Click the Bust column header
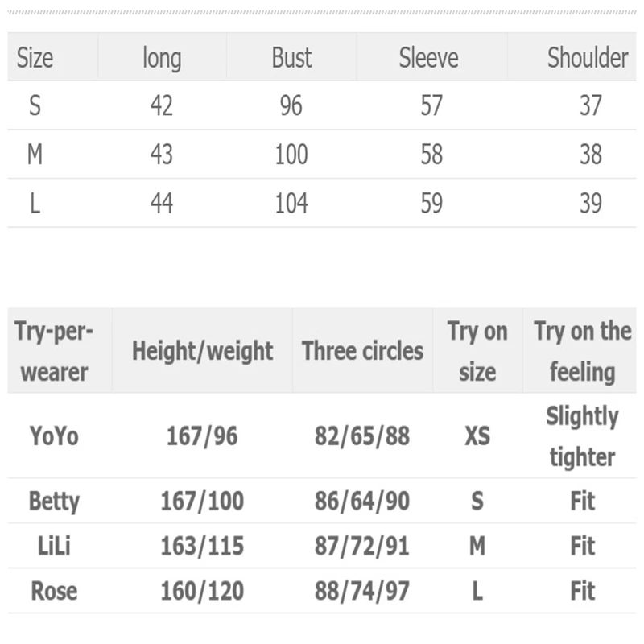This screenshot has height=644, width=644. [291, 58]
